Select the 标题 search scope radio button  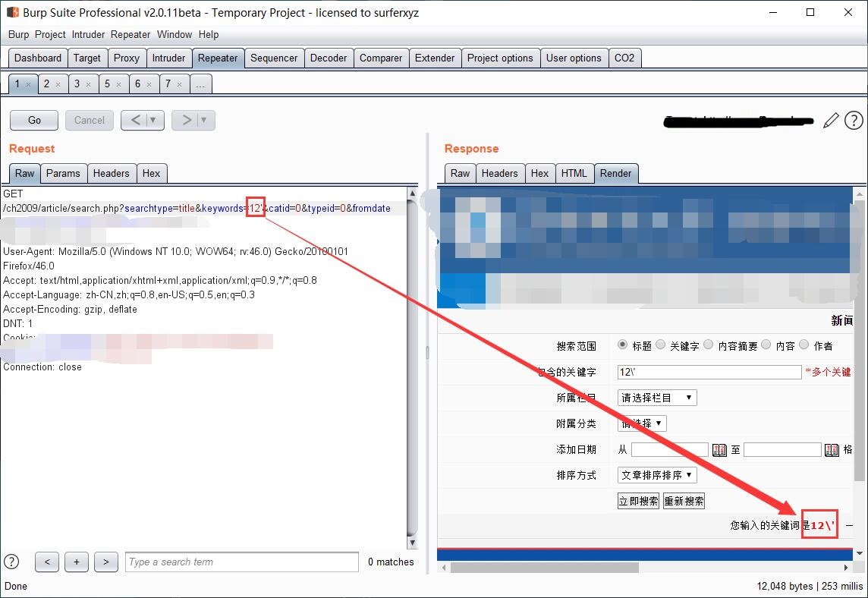point(623,345)
